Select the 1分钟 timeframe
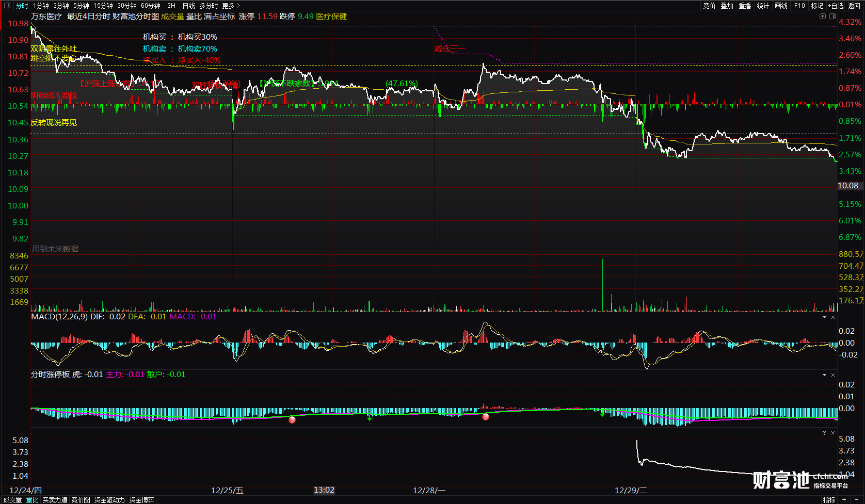Viewport: 865px width, 504px height. 41,6
